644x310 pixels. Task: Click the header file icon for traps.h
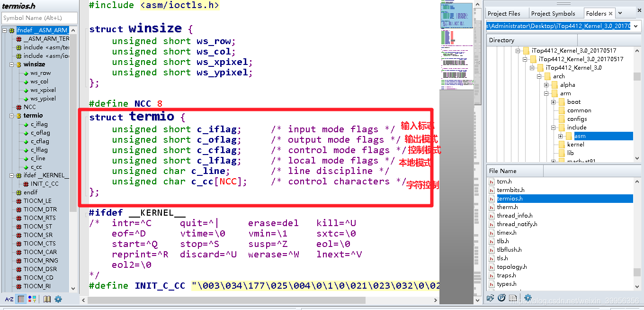coord(492,275)
